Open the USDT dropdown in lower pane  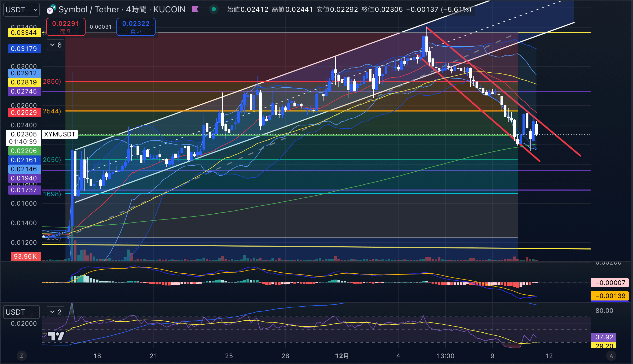coord(21,312)
